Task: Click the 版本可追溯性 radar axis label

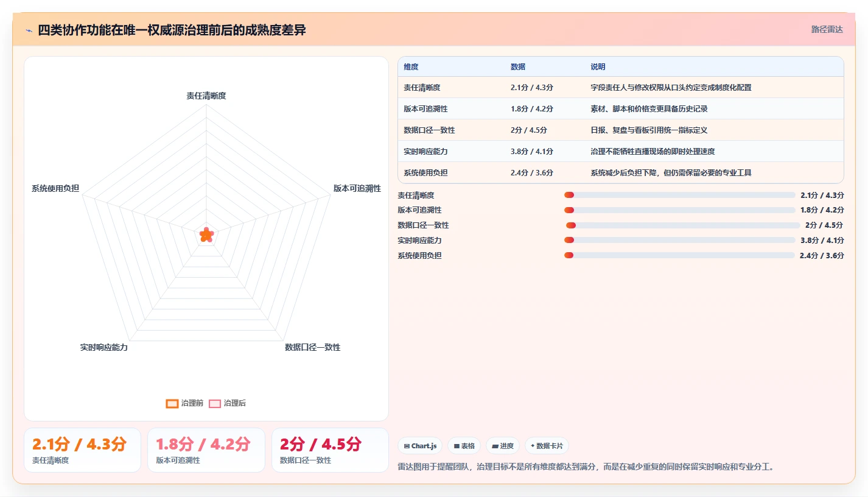Action: (357, 188)
